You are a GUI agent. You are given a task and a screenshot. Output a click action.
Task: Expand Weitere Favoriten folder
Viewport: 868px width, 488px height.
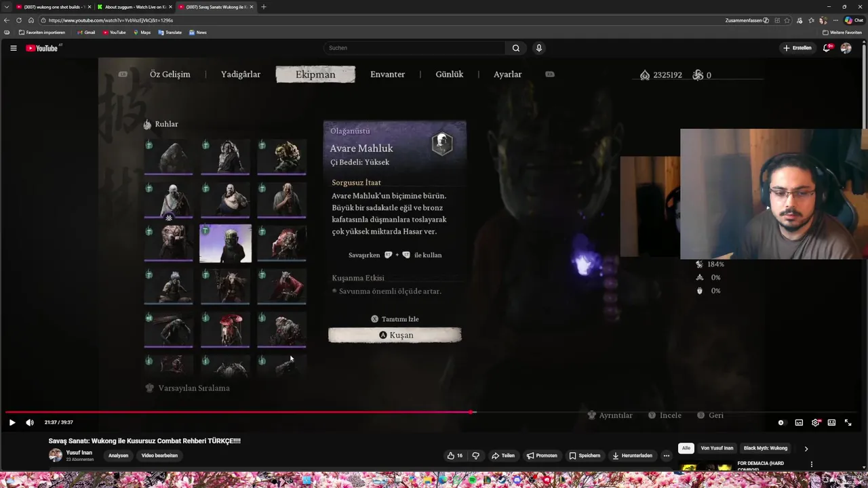842,33
